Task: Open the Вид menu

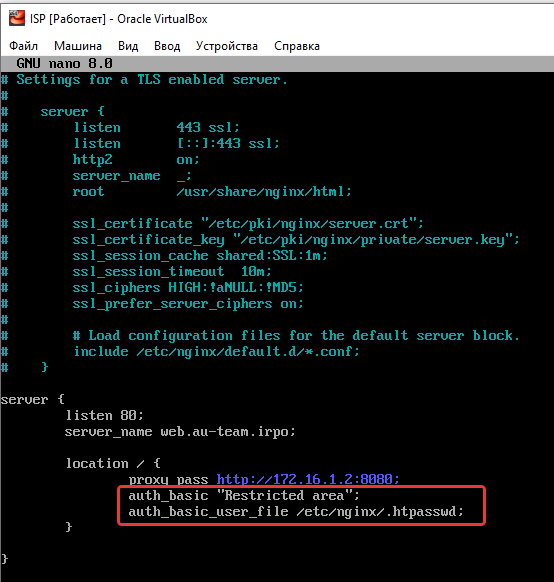Action: 128,46
